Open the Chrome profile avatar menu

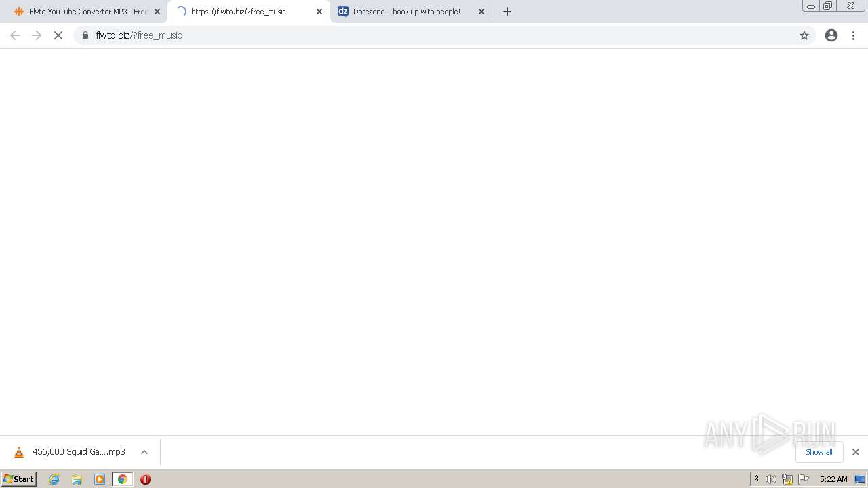click(x=831, y=35)
